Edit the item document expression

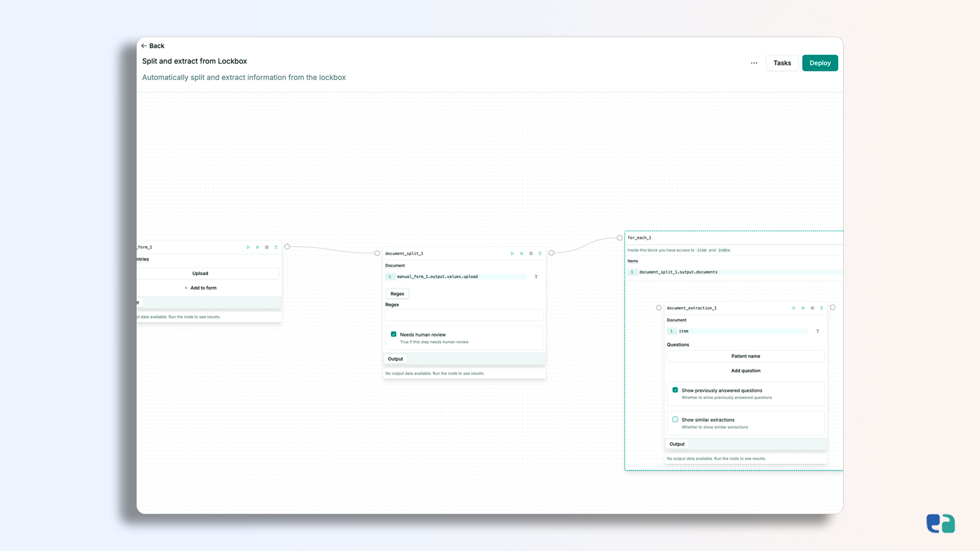click(x=738, y=332)
